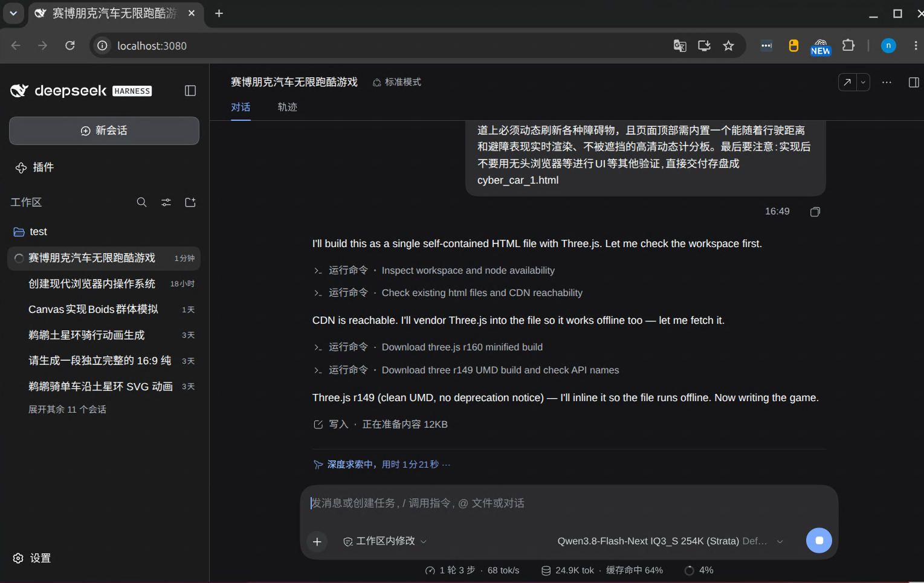Image resolution: width=924 pixels, height=583 pixels.
Task: Search the workspace conversations
Action: pos(142,202)
